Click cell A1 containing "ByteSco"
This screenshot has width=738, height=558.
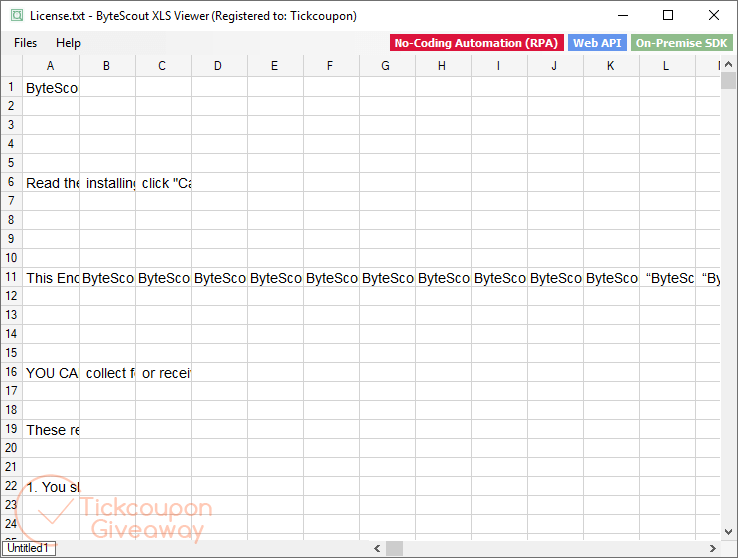tap(51, 88)
